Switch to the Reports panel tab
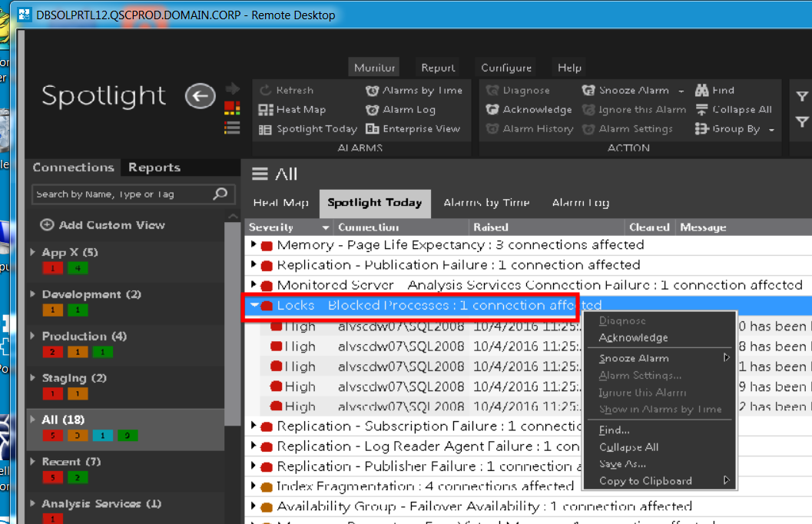 (x=154, y=167)
